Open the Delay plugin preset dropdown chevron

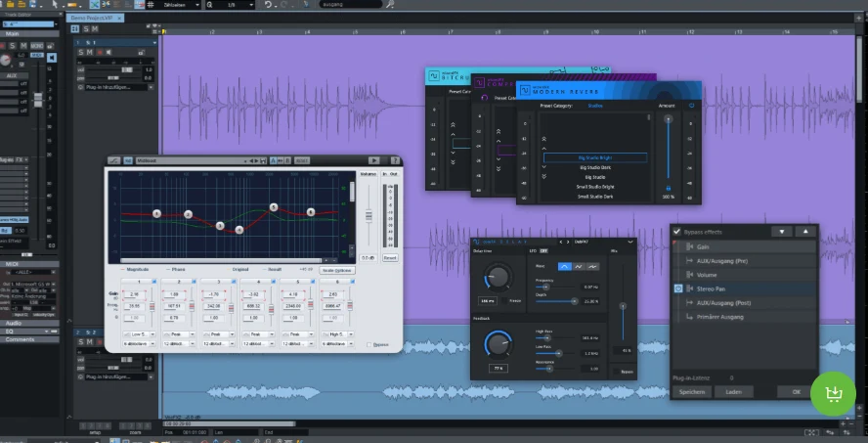[x=630, y=242]
